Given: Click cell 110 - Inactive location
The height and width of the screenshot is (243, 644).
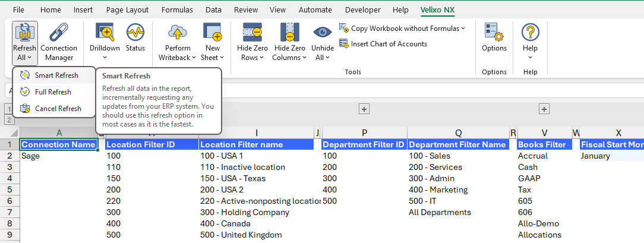Looking at the screenshot, I should pyautogui.click(x=256, y=167).
